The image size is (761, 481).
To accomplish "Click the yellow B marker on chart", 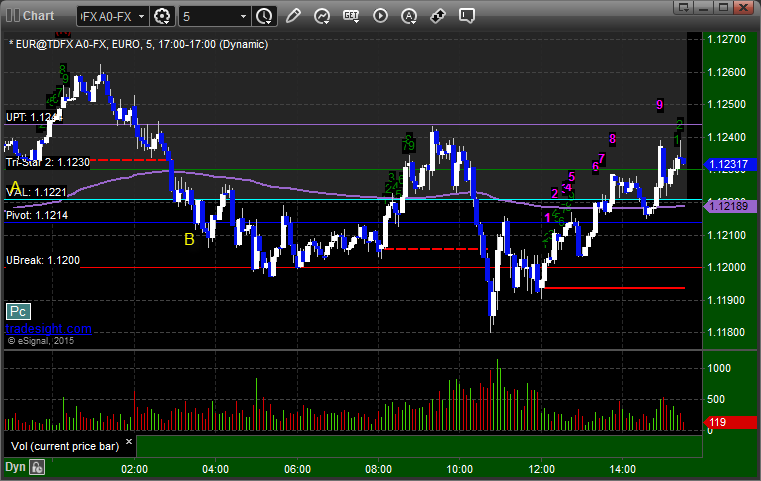I will pos(189,239).
